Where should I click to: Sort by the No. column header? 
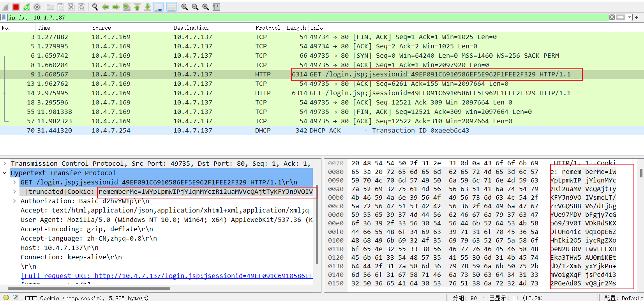coord(18,28)
